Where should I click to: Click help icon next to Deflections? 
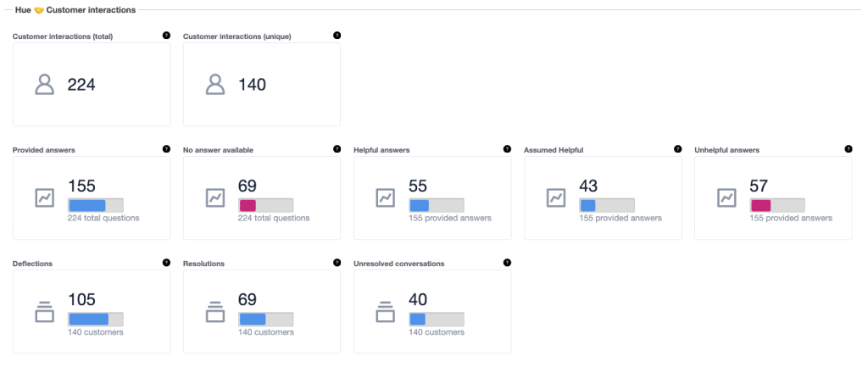166,263
